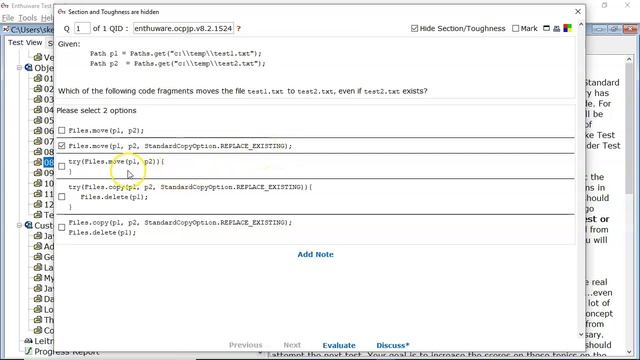Click the down arrow of the question scrollbar
The height and width of the screenshot is (360, 640).
(x=581, y=335)
